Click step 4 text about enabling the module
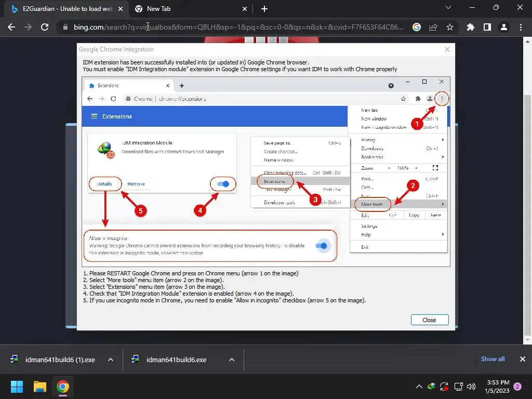Screen dimensions: 532x399 [188, 294]
